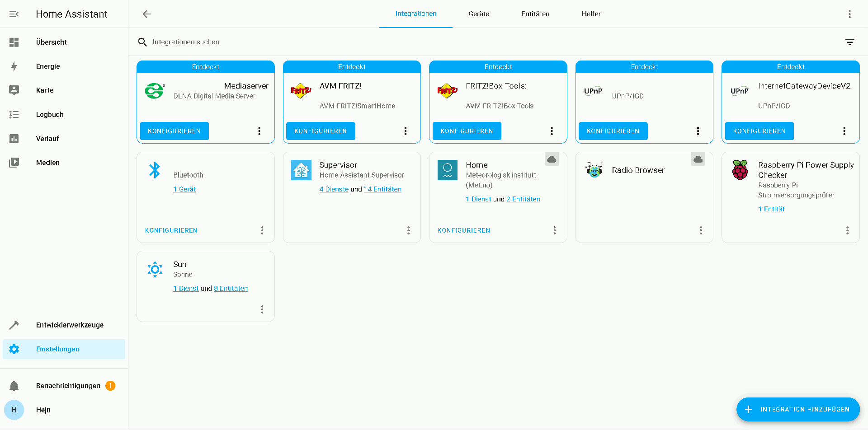
Task: Open Sun '1 Dienst' link
Action: [x=186, y=289]
